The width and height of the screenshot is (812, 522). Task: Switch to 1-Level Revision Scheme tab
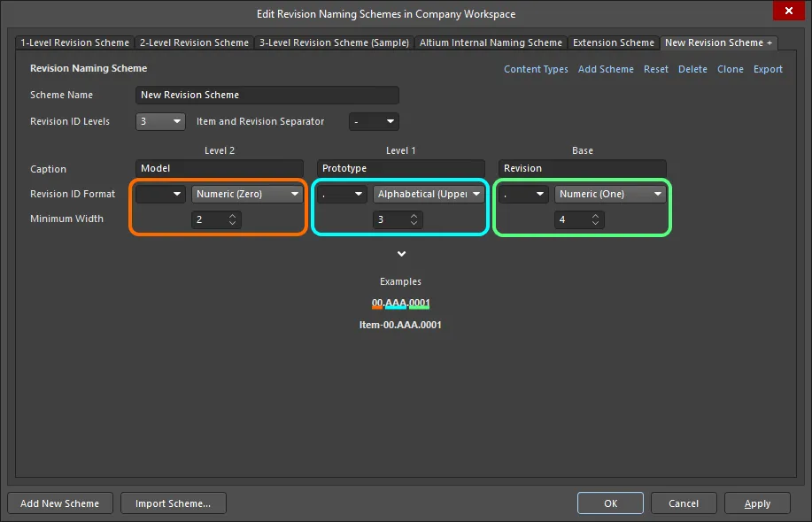click(x=74, y=42)
